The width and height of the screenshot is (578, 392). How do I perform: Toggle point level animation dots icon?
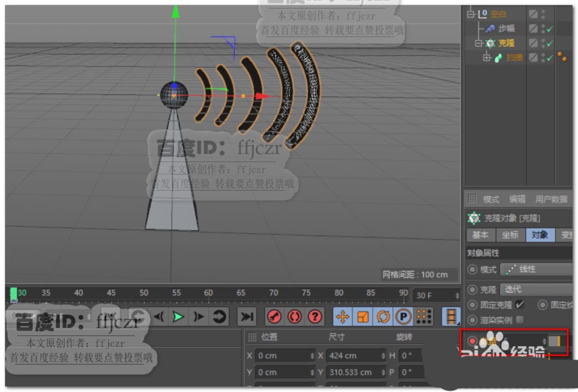tap(424, 316)
